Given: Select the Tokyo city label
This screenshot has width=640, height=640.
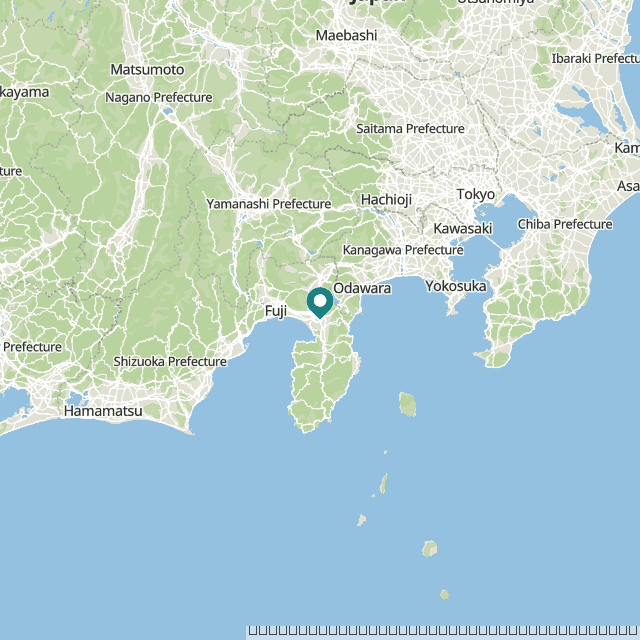Looking at the screenshot, I should pyautogui.click(x=476, y=194).
